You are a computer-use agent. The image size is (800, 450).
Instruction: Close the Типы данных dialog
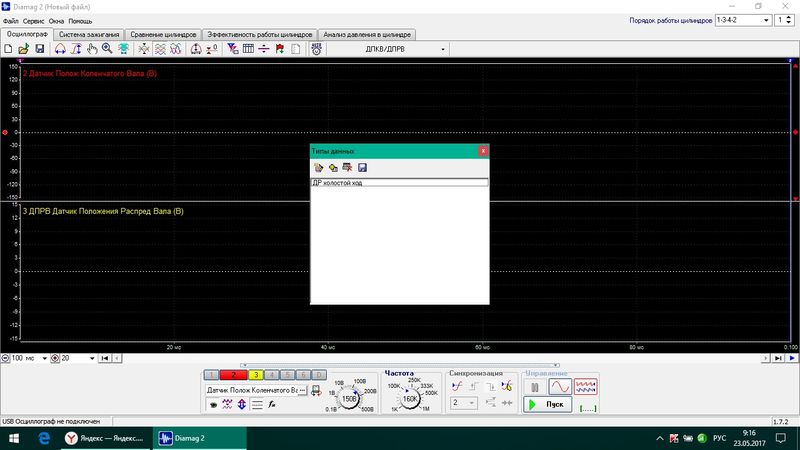pos(483,151)
